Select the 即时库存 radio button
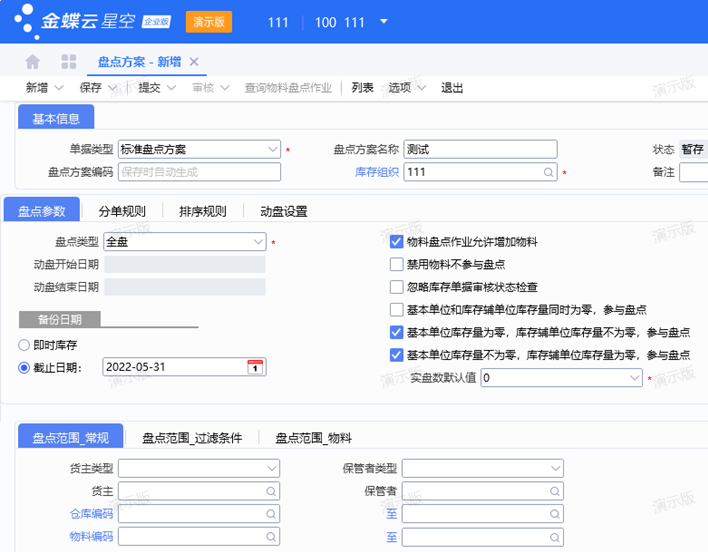This screenshot has width=708, height=552. 25,344
